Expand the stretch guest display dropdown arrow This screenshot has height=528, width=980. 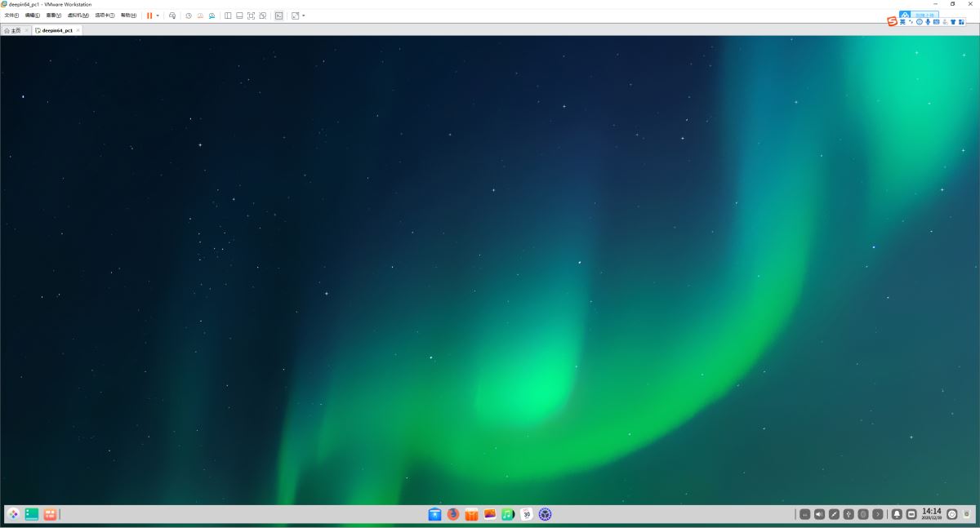click(304, 16)
